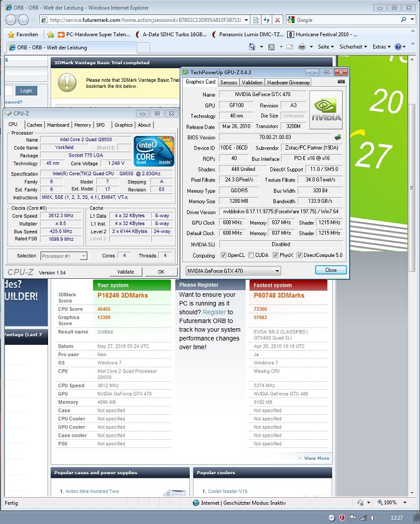Click the add to favorites bar icon
420x524 pixels.
click(x=51, y=34)
